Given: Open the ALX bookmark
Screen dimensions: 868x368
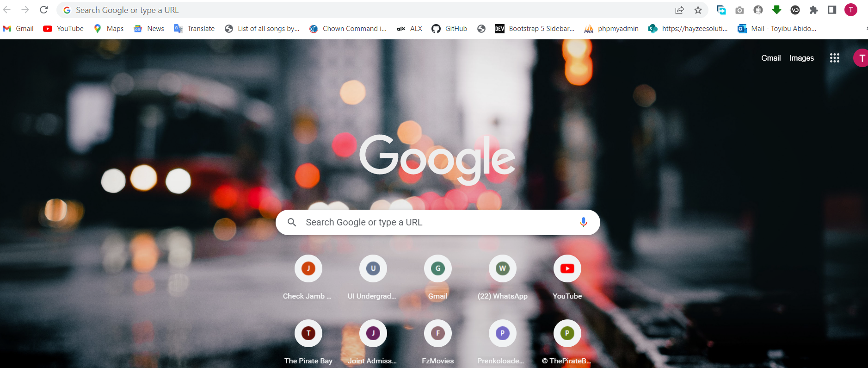Looking at the screenshot, I should 410,29.
